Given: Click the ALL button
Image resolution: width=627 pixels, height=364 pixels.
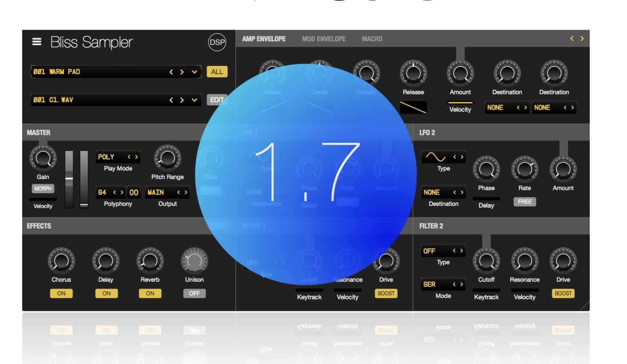Looking at the screenshot, I should click(x=217, y=72).
